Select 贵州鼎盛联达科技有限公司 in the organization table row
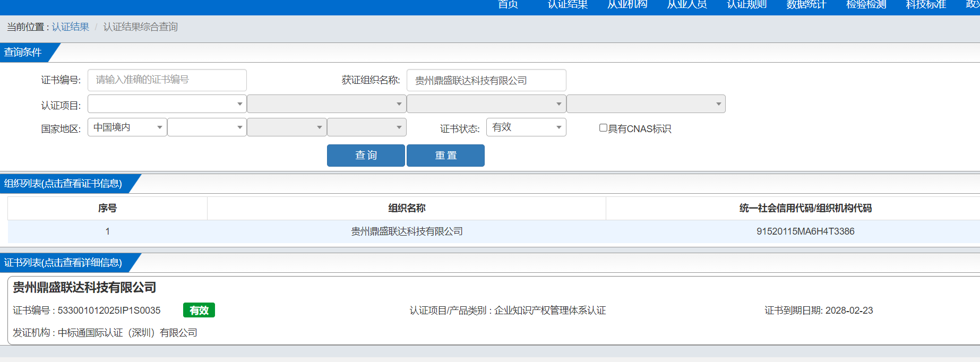This screenshot has height=362, width=980. pos(407,231)
